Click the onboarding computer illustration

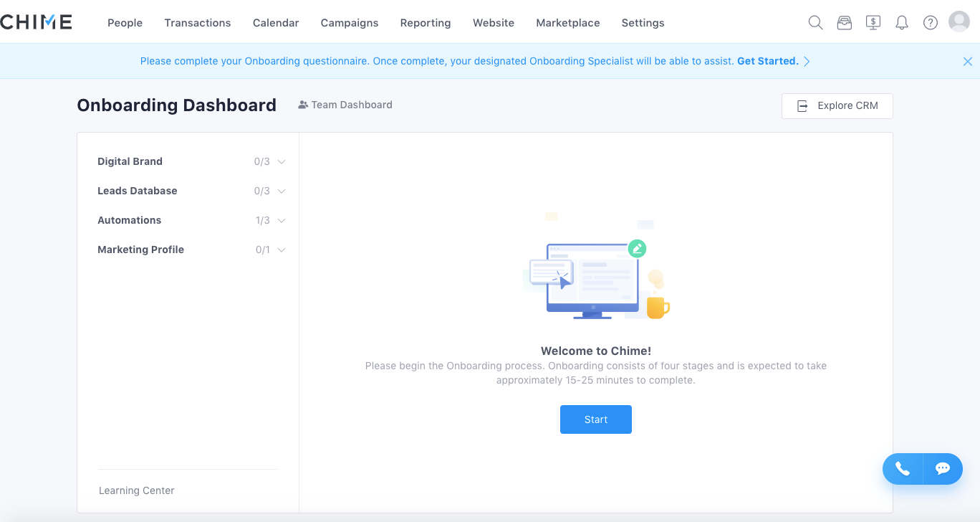[x=596, y=266]
